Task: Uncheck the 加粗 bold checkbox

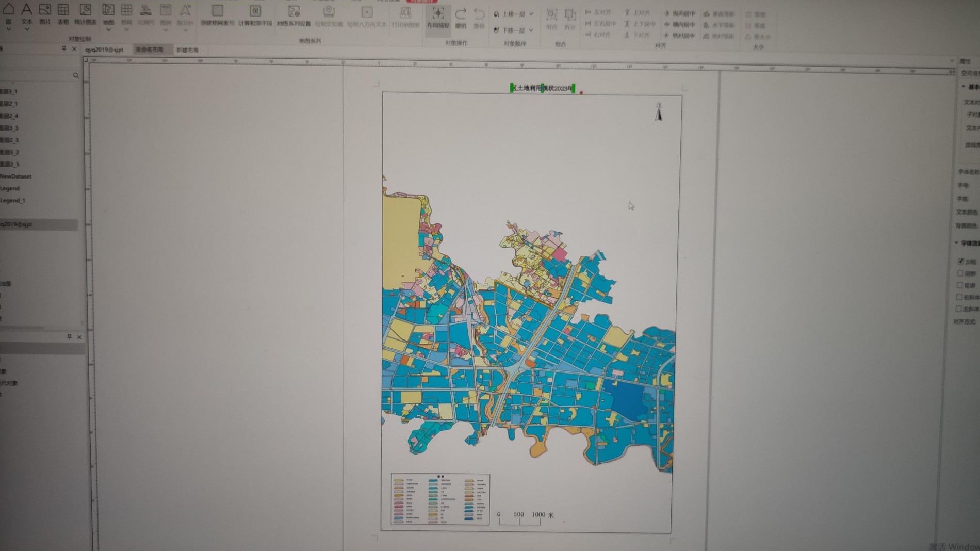Action: (x=960, y=262)
